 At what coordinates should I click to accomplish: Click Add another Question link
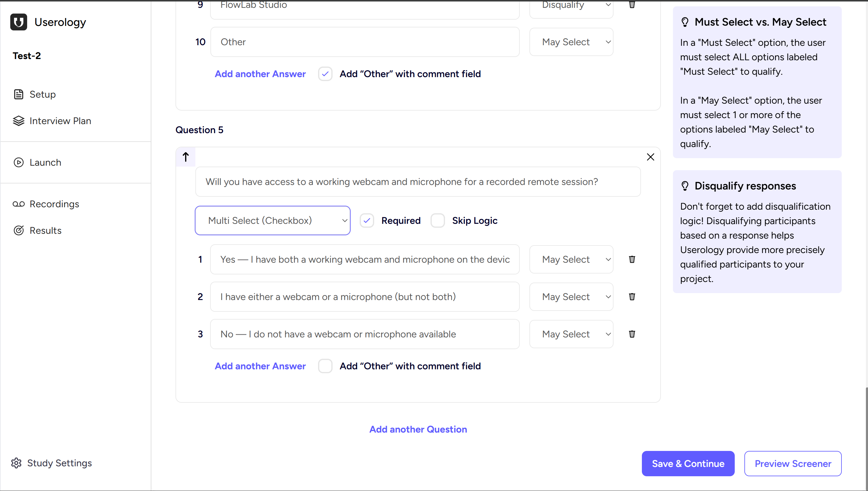pyautogui.click(x=418, y=429)
